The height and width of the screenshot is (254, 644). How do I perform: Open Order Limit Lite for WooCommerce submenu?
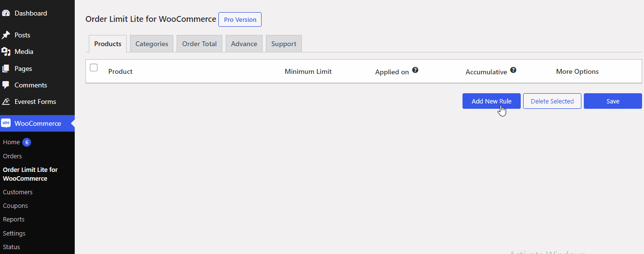click(30, 174)
